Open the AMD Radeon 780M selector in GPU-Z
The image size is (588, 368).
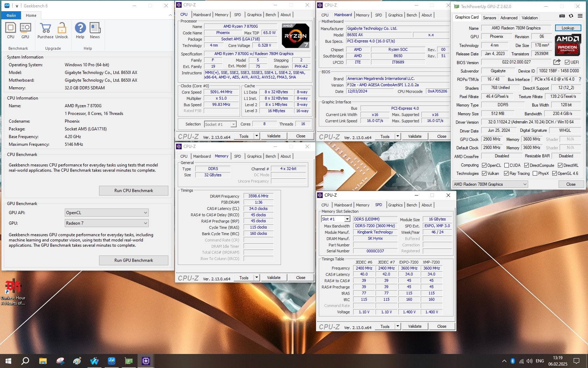point(490,184)
